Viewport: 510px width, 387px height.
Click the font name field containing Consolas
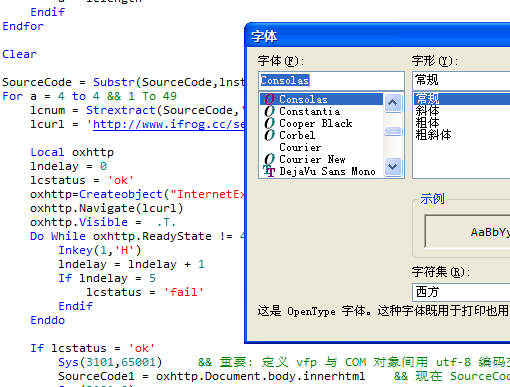tap(331, 81)
